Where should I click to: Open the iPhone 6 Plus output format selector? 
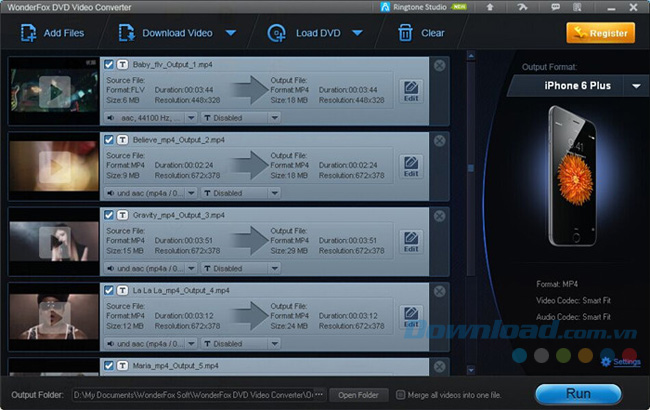578,86
